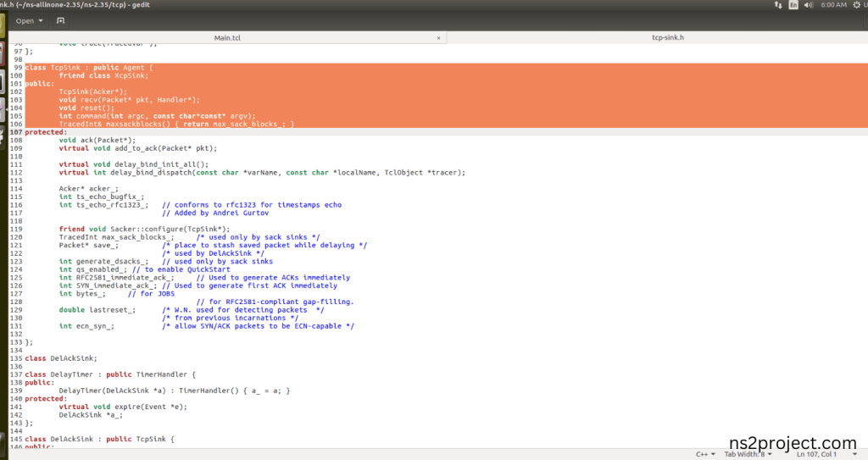
Task: Click the "int ecn_syn_;" line
Action: (x=87, y=326)
